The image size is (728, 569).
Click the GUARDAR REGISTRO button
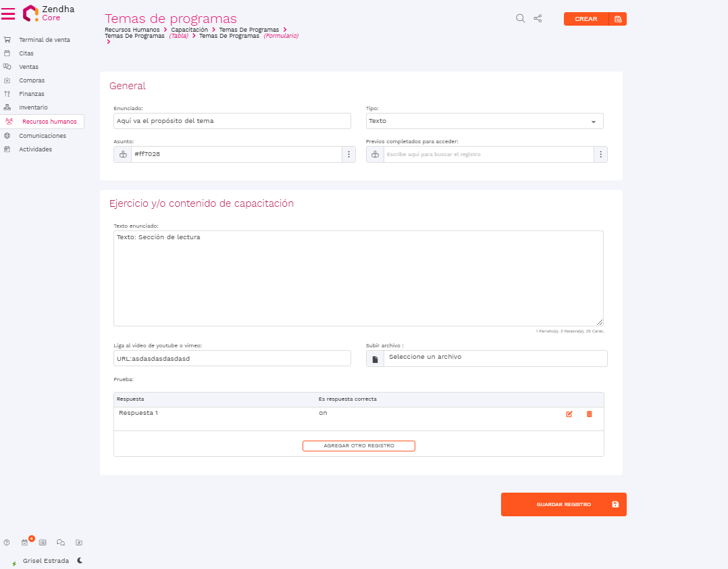[x=563, y=504]
